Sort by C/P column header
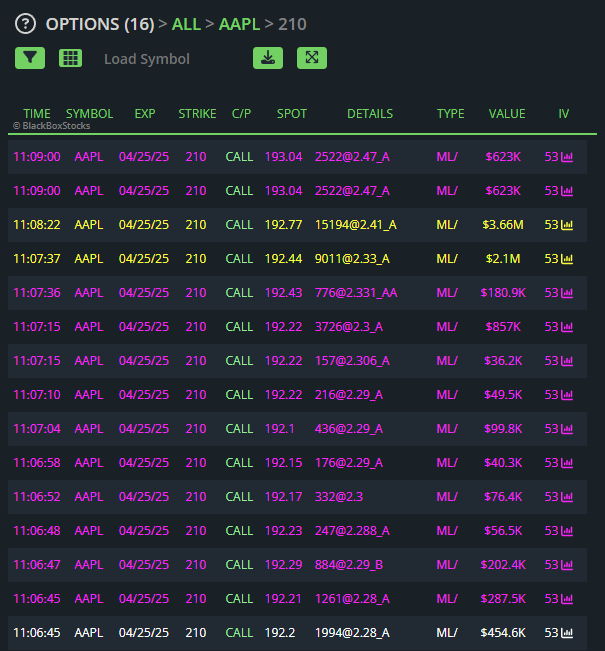Viewport: 605px width, 651px height. (x=241, y=114)
